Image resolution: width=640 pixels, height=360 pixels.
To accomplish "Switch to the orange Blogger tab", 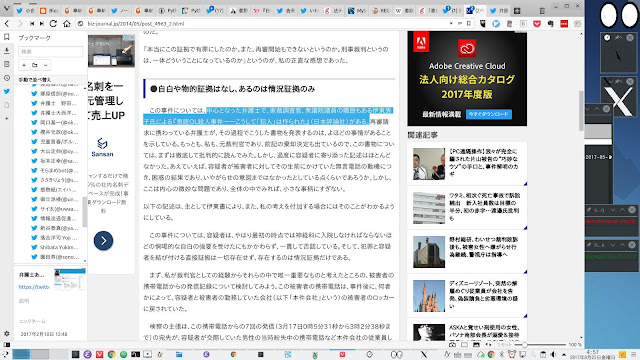I will 49,11.
